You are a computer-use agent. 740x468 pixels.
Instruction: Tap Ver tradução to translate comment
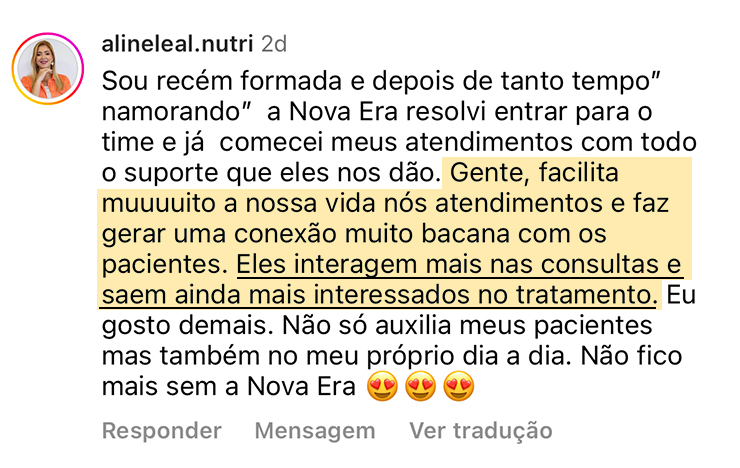(480, 431)
